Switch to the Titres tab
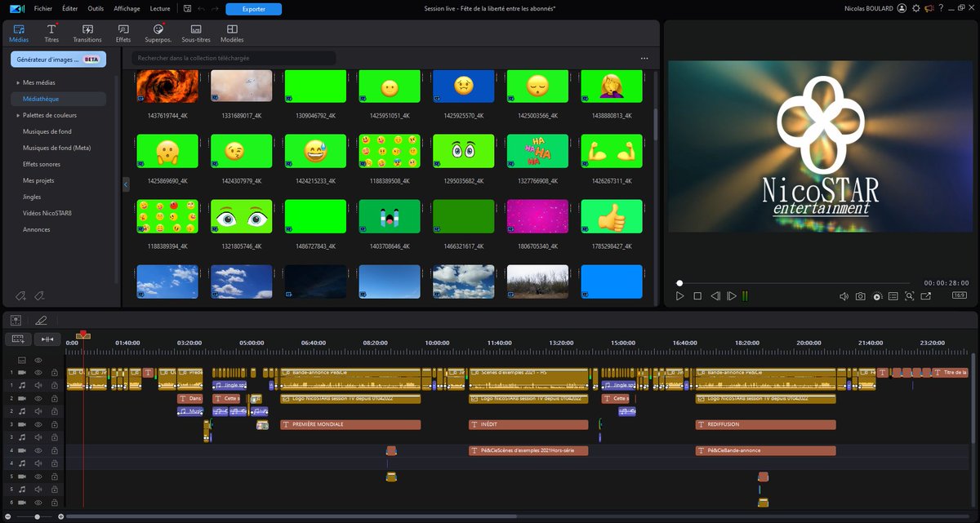 pyautogui.click(x=51, y=33)
